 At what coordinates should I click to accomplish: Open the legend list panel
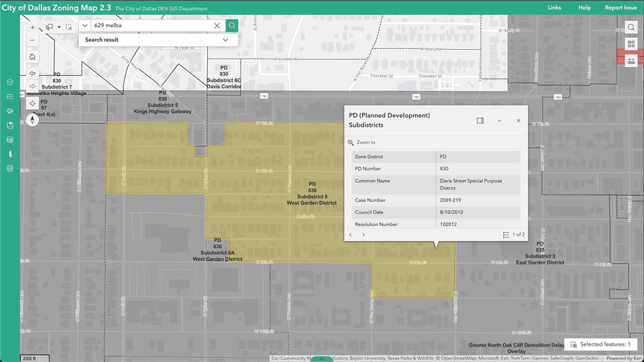click(10, 96)
